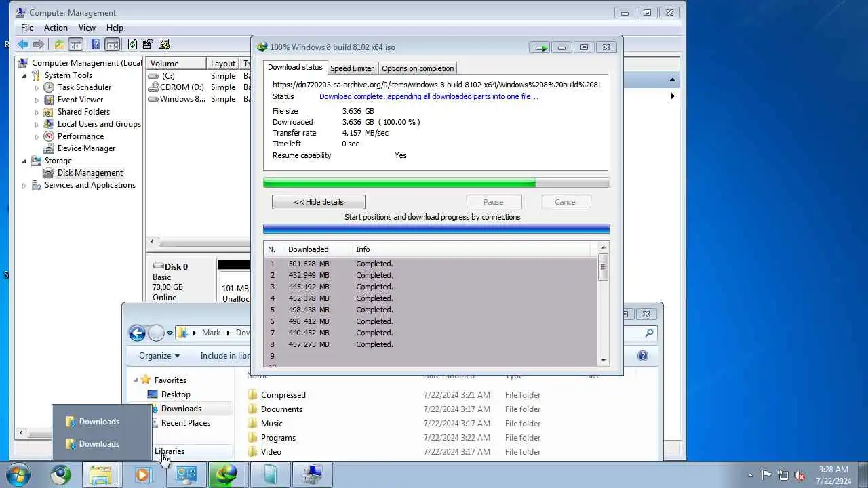
Task: Expand Services and Applications node
Action: tap(24, 185)
